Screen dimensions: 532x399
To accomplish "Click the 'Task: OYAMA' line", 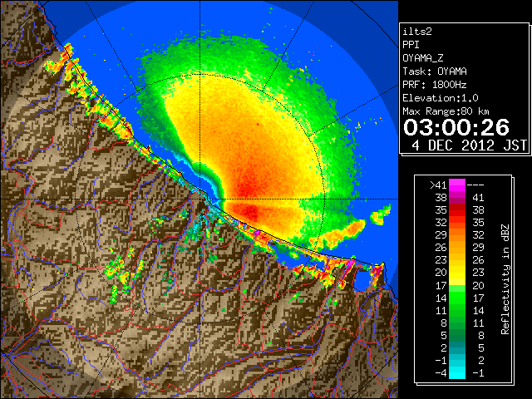I will (435, 71).
